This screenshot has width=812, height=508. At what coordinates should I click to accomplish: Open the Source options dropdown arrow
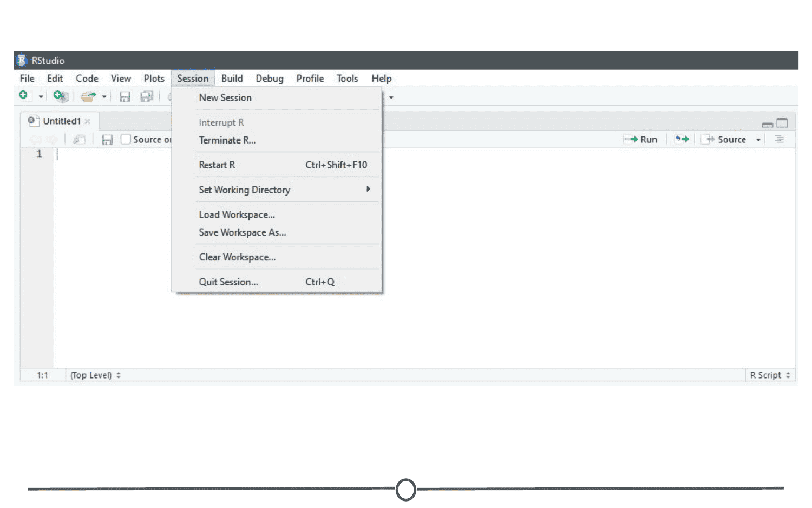(x=758, y=140)
